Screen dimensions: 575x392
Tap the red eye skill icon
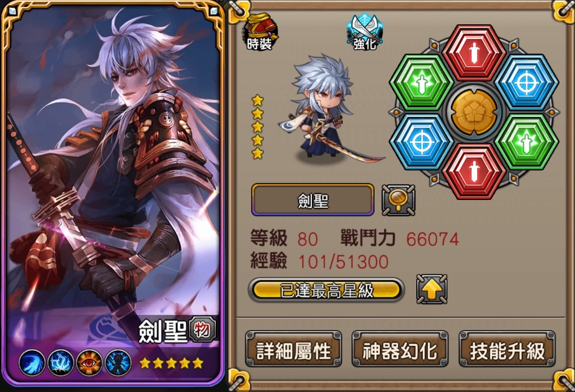click(x=89, y=363)
